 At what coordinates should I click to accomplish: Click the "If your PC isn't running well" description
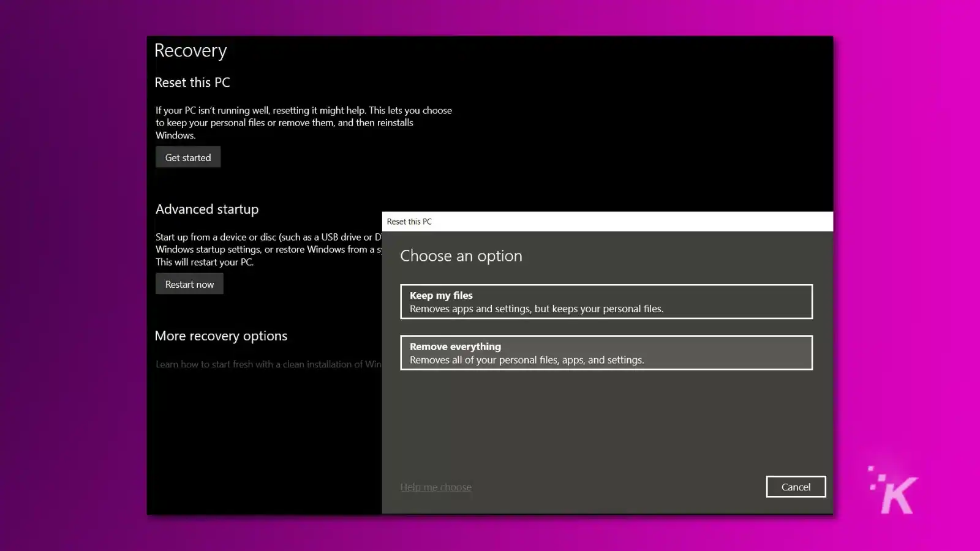tap(304, 122)
